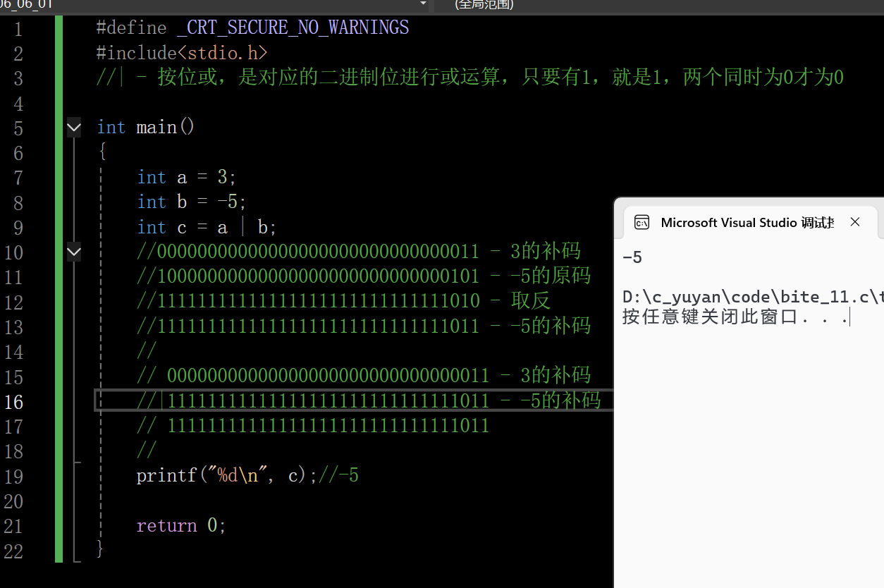The image size is (884, 588).
Task: Click the -5 output in the console
Action: 632,257
